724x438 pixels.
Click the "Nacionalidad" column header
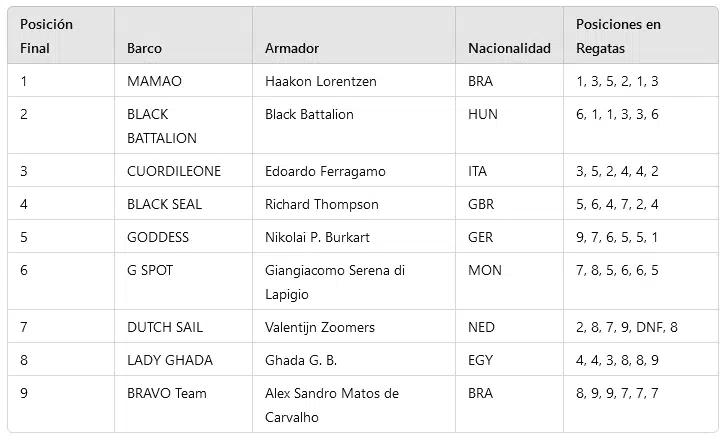[509, 48]
